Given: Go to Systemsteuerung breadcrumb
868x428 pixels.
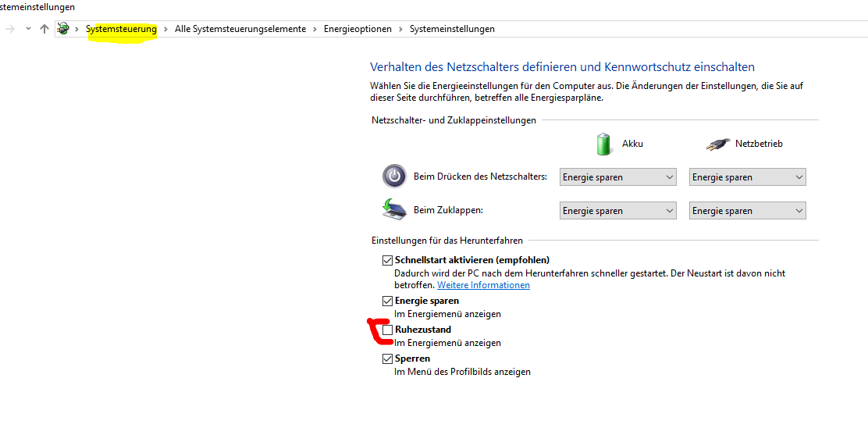Looking at the screenshot, I should [121, 29].
